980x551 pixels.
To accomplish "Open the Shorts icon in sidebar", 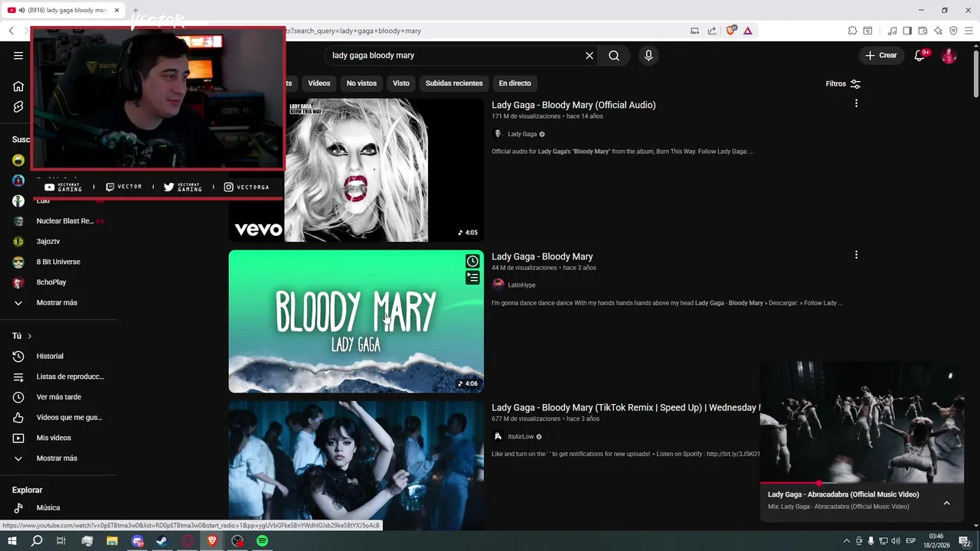I will [18, 106].
